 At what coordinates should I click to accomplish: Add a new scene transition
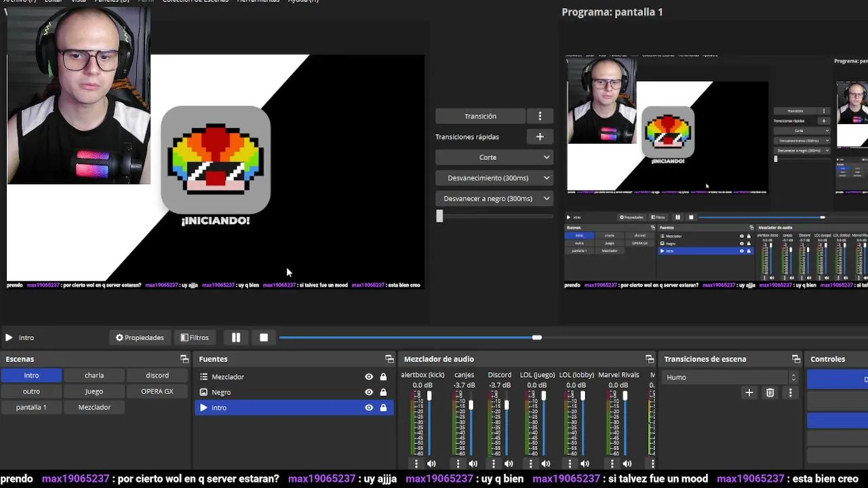point(749,392)
